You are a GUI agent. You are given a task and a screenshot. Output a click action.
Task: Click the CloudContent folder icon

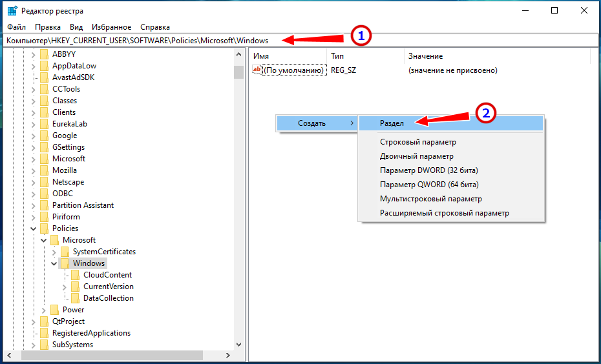pyautogui.click(x=75, y=275)
